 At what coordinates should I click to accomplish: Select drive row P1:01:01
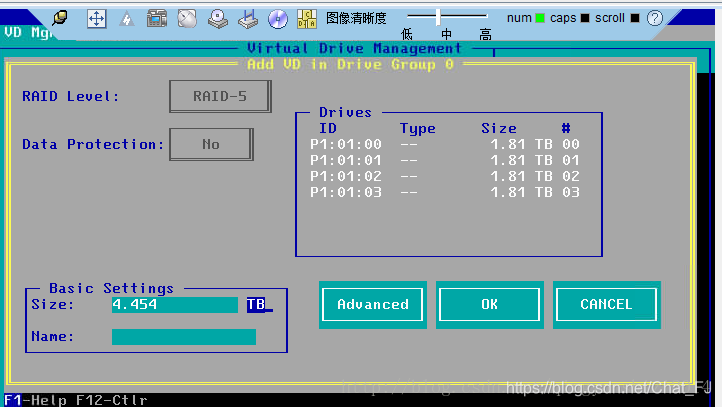(x=445, y=160)
